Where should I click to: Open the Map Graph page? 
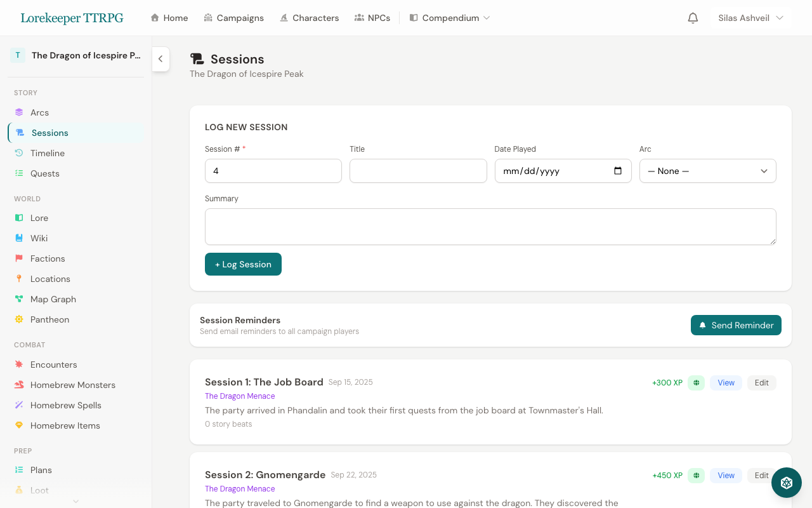pyautogui.click(x=53, y=298)
